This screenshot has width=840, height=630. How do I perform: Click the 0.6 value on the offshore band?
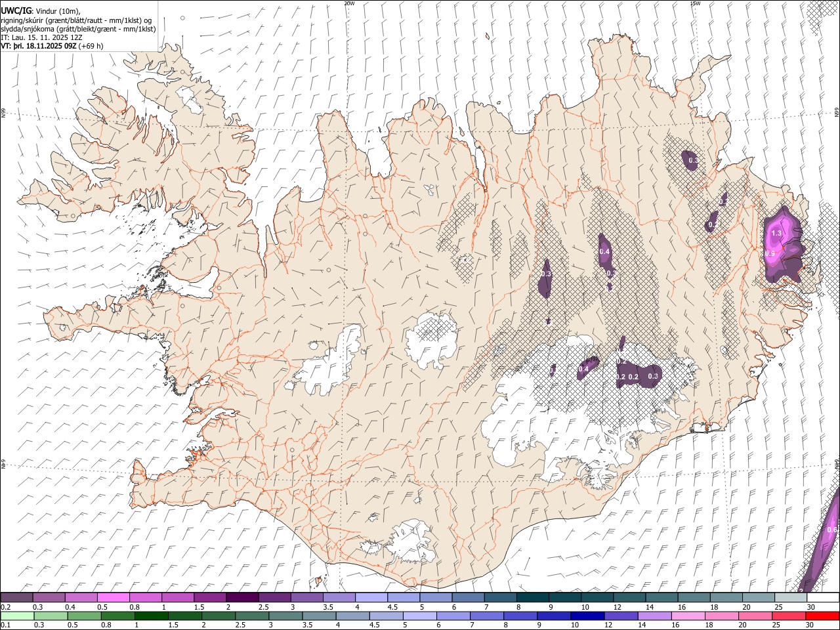[x=831, y=530]
